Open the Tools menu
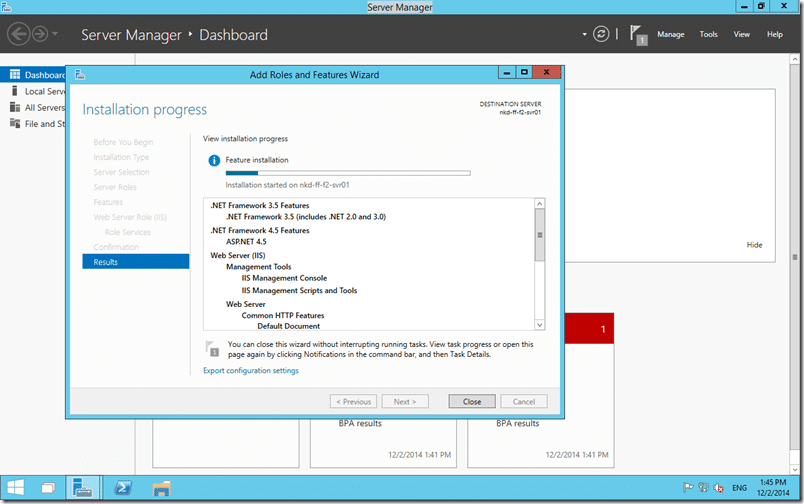This screenshot has width=804, height=504. pos(709,34)
